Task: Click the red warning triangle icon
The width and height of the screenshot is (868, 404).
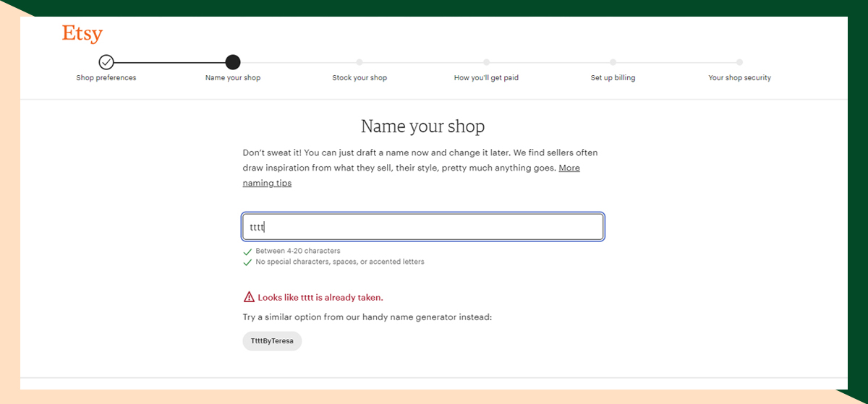Action: click(249, 297)
